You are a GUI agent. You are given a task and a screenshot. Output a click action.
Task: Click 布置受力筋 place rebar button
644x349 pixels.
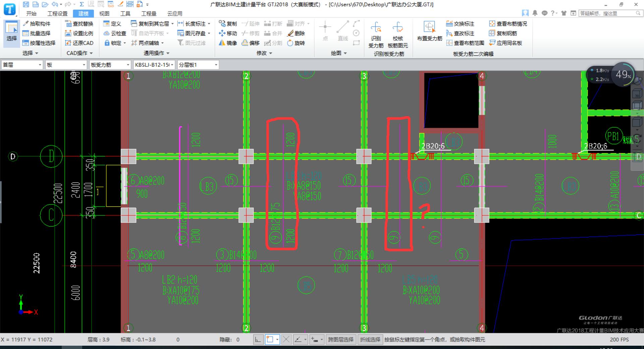pyautogui.click(x=430, y=31)
